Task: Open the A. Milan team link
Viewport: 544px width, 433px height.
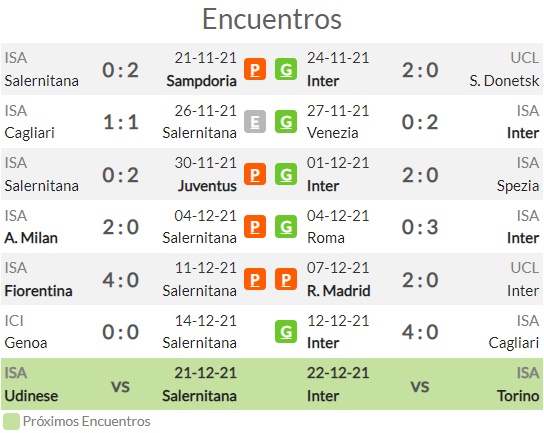Action: pyautogui.click(x=31, y=238)
